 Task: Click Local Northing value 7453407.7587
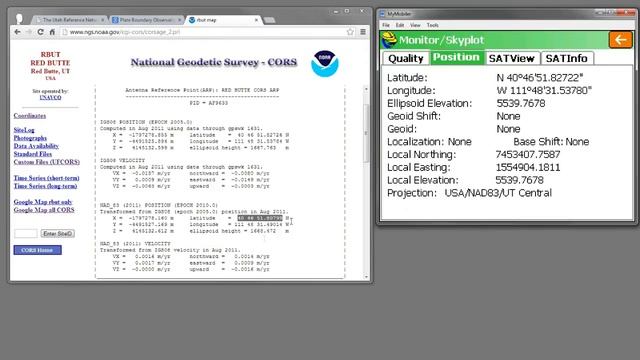[x=528, y=154]
